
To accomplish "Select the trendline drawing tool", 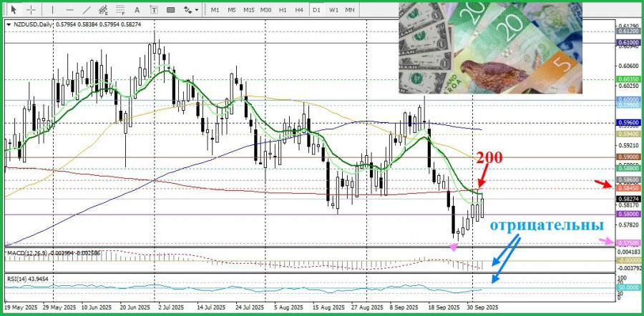I will click(x=87, y=10).
